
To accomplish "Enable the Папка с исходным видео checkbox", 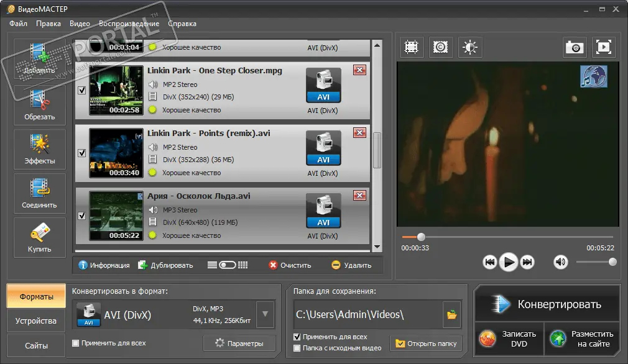I will coord(297,348).
